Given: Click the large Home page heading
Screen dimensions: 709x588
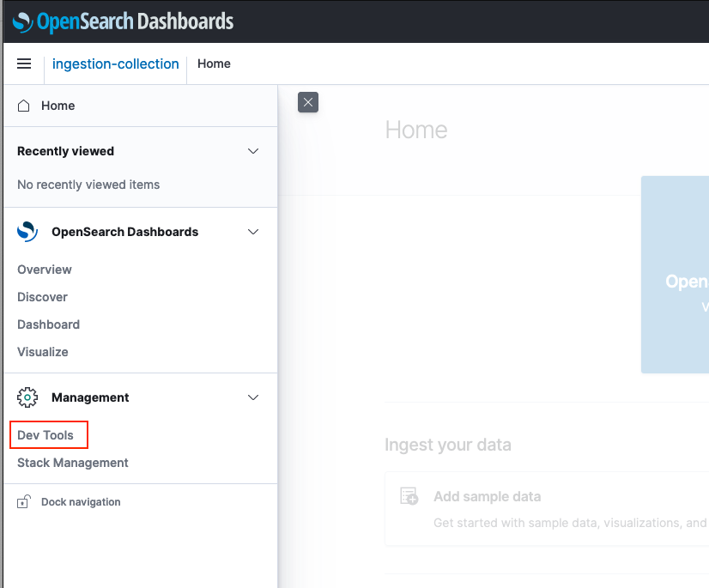Looking at the screenshot, I should 416,130.
